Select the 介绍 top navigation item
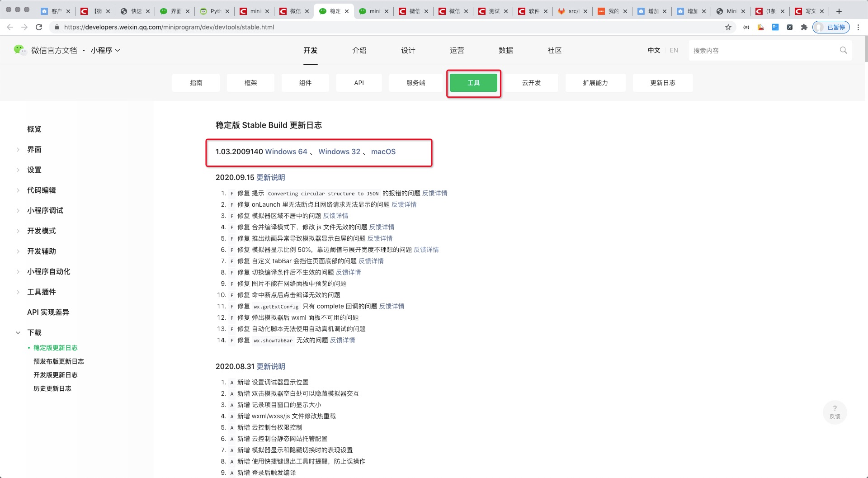868x478 pixels. pos(359,50)
